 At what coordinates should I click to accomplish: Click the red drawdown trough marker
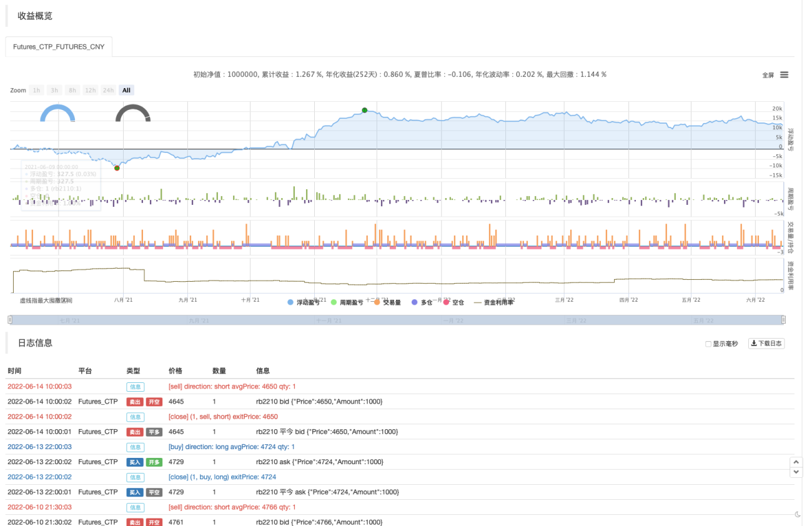(117, 167)
